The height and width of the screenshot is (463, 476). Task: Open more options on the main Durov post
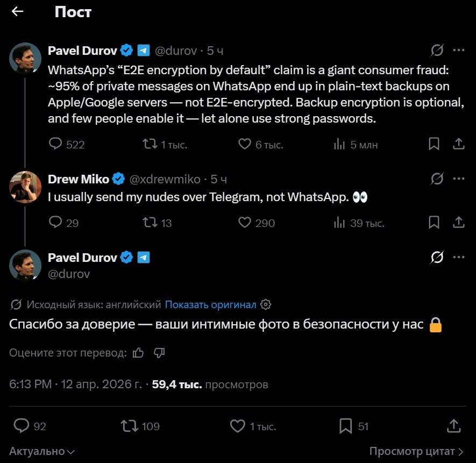[x=458, y=258]
